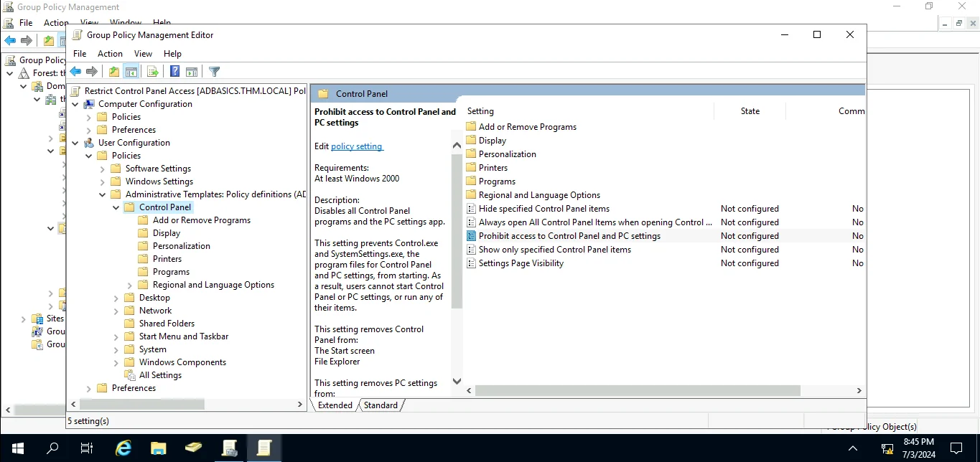This screenshot has width=980, height=462.
Task: Open the Notification Center icon
Action: click(956, 448)
